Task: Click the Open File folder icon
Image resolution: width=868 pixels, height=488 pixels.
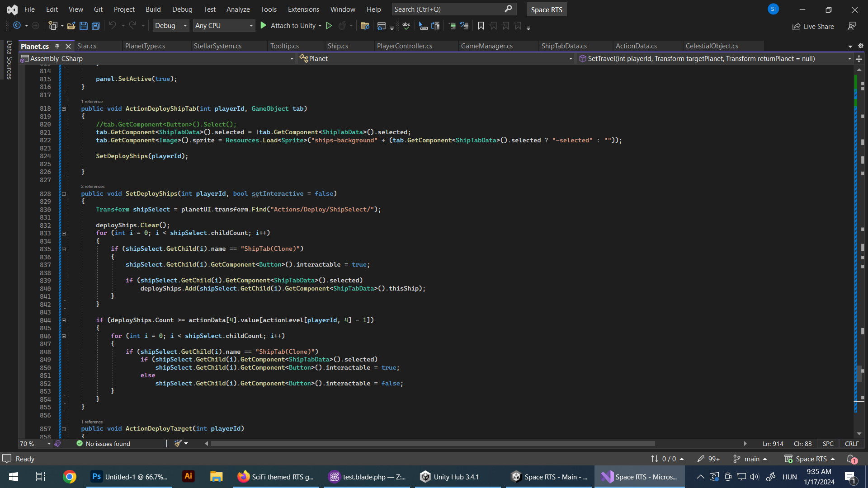Action: click(71, 26)
